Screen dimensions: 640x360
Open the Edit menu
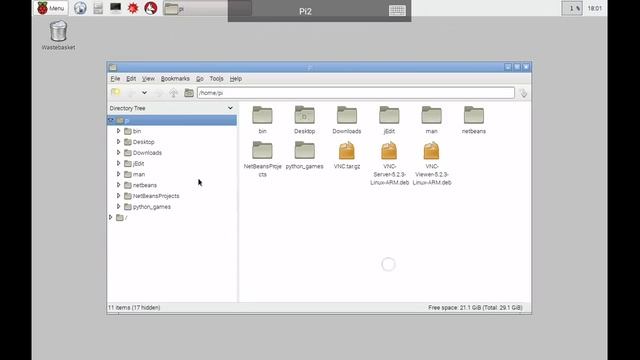click(x=131, y=79)
